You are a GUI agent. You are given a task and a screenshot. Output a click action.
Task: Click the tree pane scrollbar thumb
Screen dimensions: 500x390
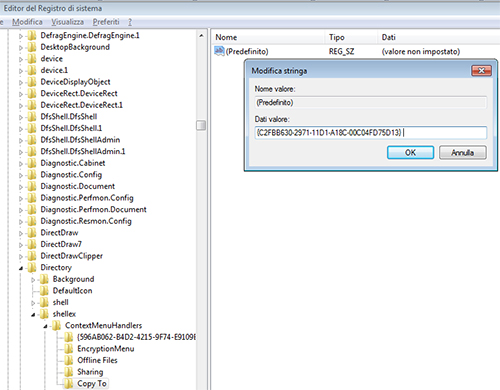pos(201,125)
